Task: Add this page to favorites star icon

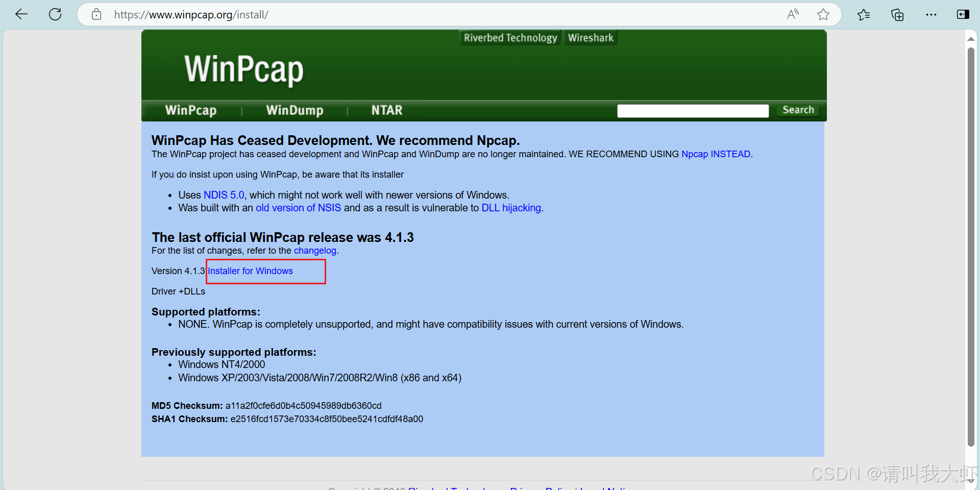Action: pyautogui.click(x=823, y=14)
